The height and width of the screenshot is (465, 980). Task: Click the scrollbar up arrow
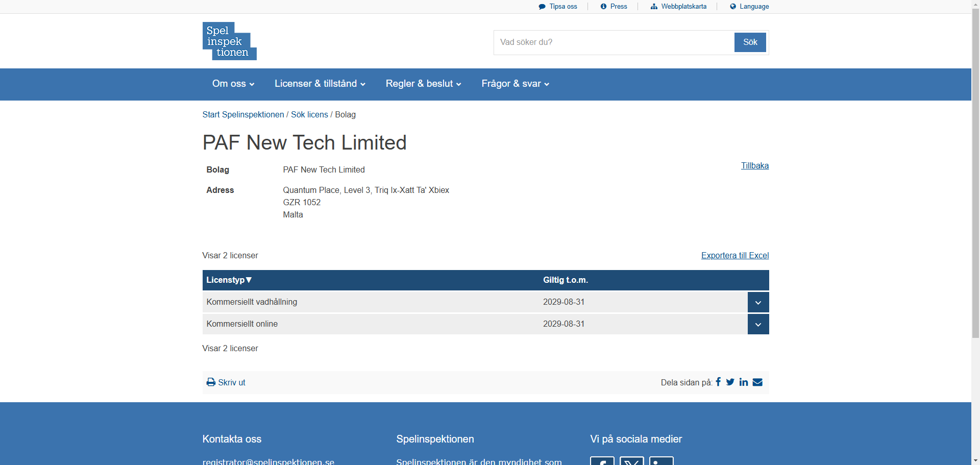975,4
